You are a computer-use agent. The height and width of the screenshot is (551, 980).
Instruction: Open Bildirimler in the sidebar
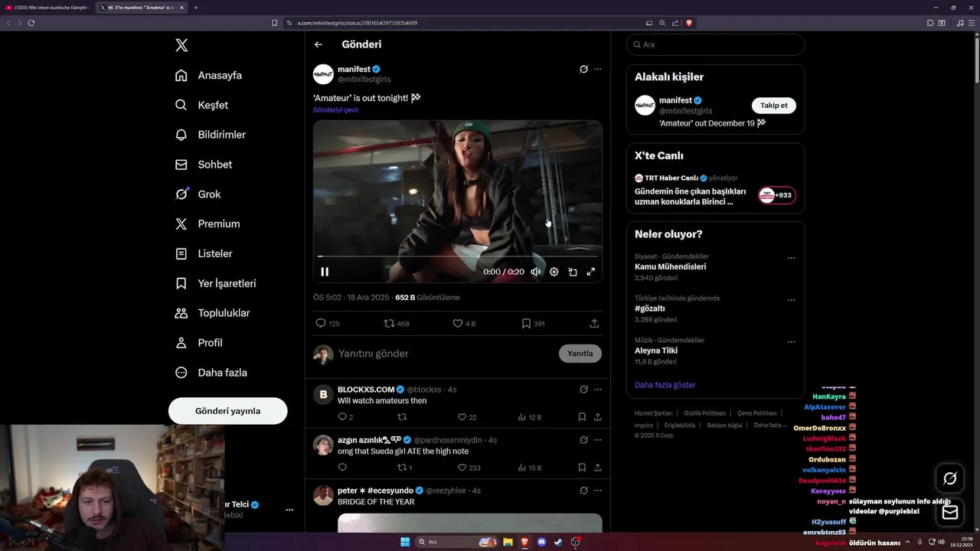pos(211,135)
